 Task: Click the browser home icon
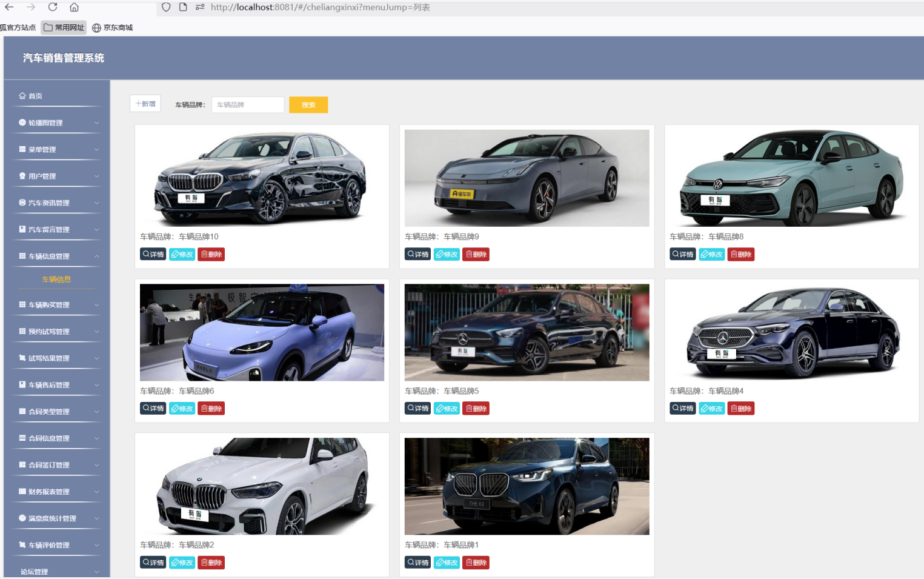tap(74, 7)
